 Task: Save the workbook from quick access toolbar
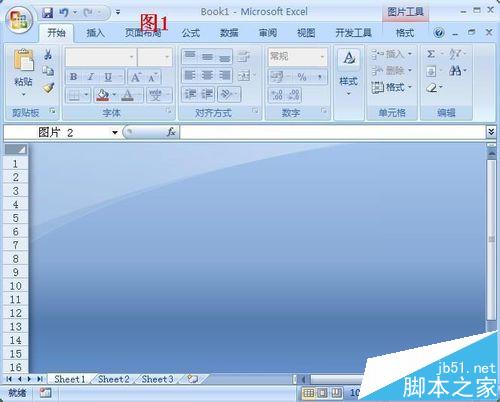tap(47, 13)
